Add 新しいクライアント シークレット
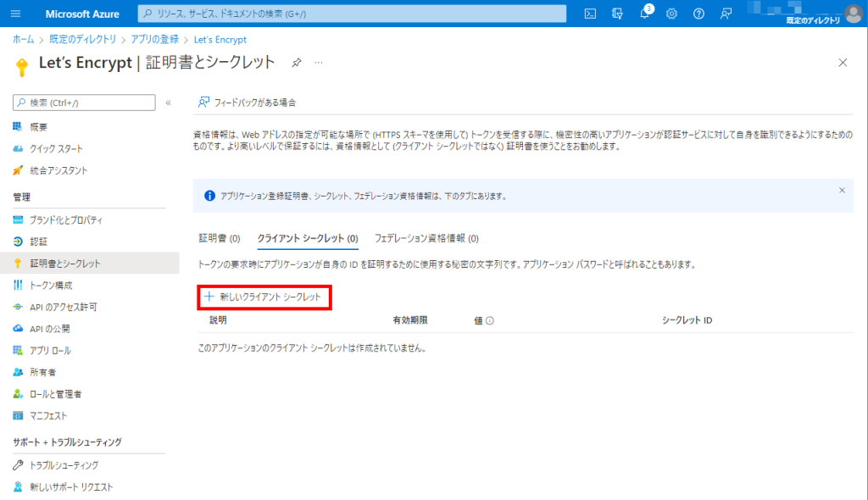868x500 pixels. [x=263, y=297]
